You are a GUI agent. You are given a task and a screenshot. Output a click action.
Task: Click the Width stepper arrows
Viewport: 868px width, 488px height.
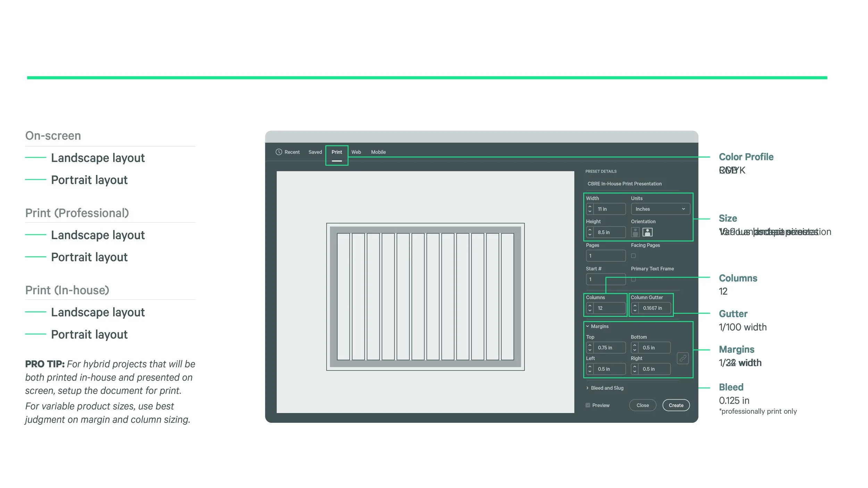590,209
